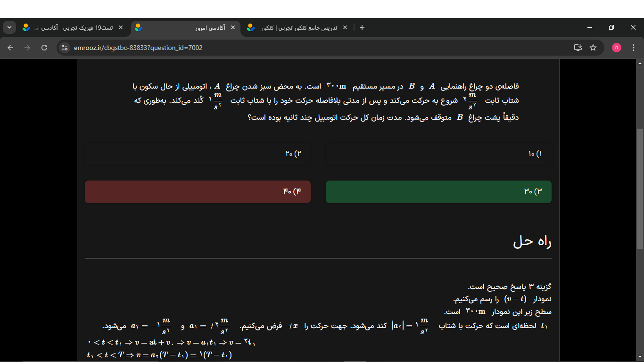Choose the red answer option 4 (۴۰)
Screen dimensions: 644x362
198,192
